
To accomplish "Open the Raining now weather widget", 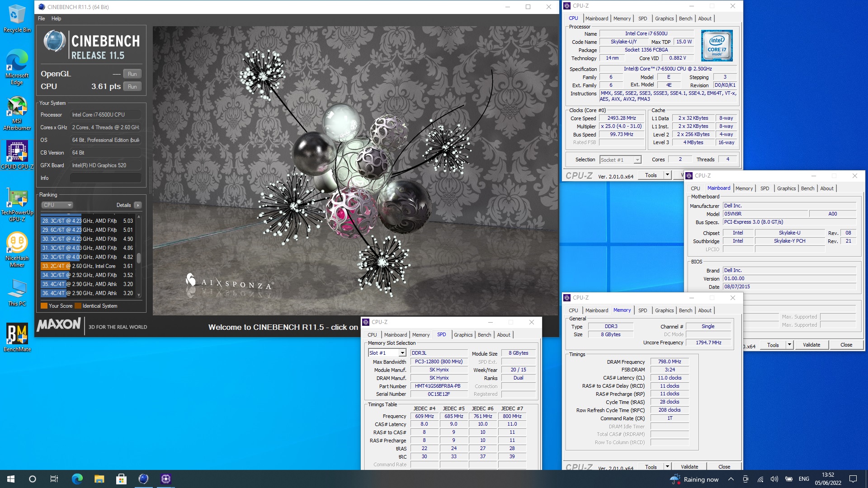I will pos(694,479).
